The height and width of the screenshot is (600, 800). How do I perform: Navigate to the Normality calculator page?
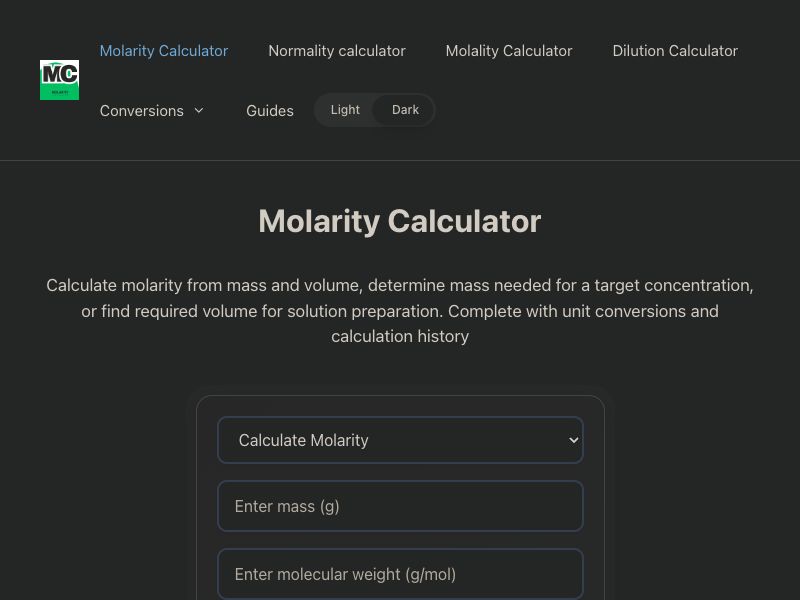(336, 51)
